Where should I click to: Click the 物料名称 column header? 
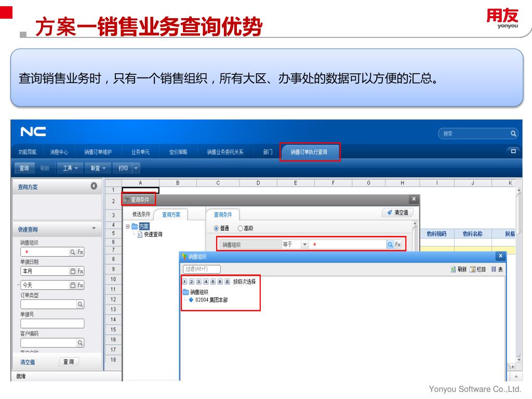click(x=473, y=234)
